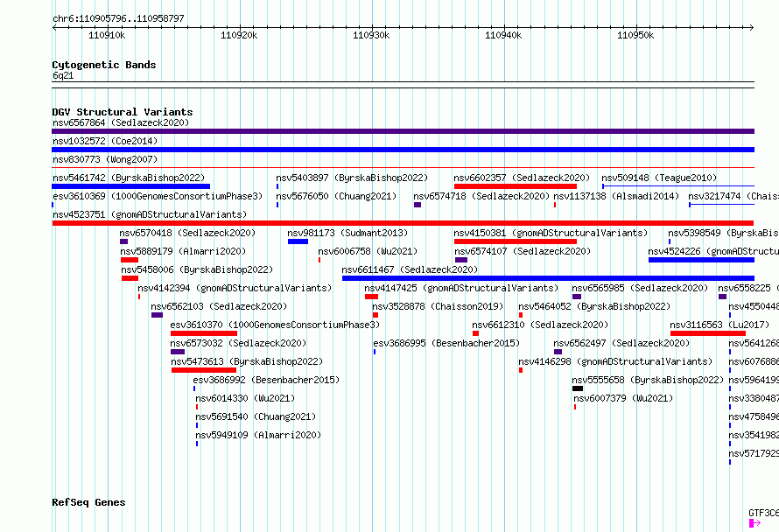Screen dimensions: 779x532
Task: Click the purple block under nsv6562497
Action: coord(558,352)
